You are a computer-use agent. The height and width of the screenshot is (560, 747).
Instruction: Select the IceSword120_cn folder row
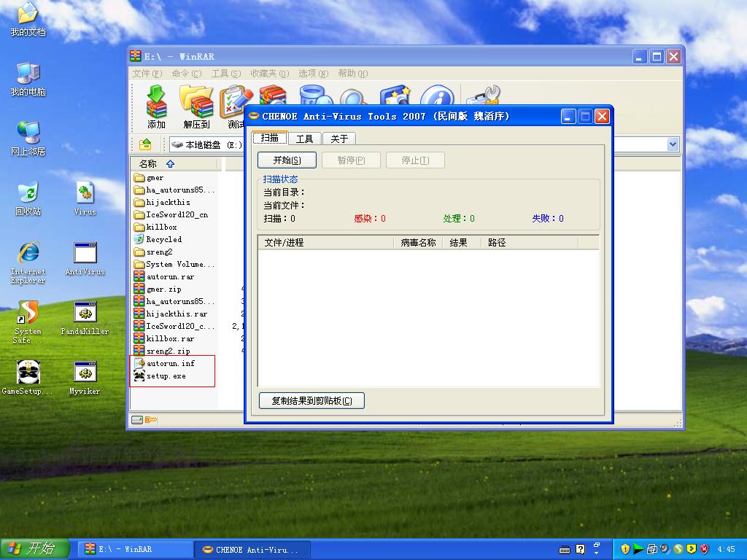171,215
